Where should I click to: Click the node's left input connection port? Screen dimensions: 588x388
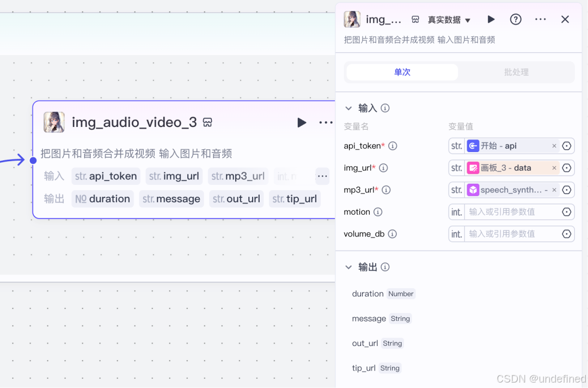[33, 161]
